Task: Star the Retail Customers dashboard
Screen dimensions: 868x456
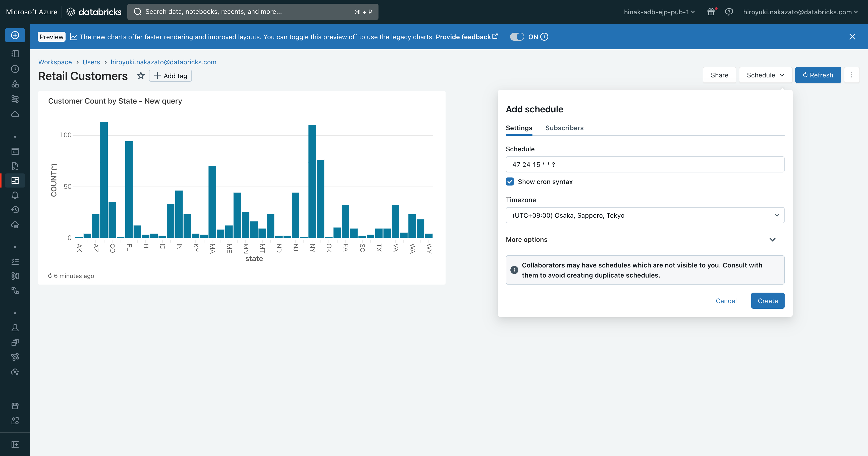Action: (x=141, y=76)
